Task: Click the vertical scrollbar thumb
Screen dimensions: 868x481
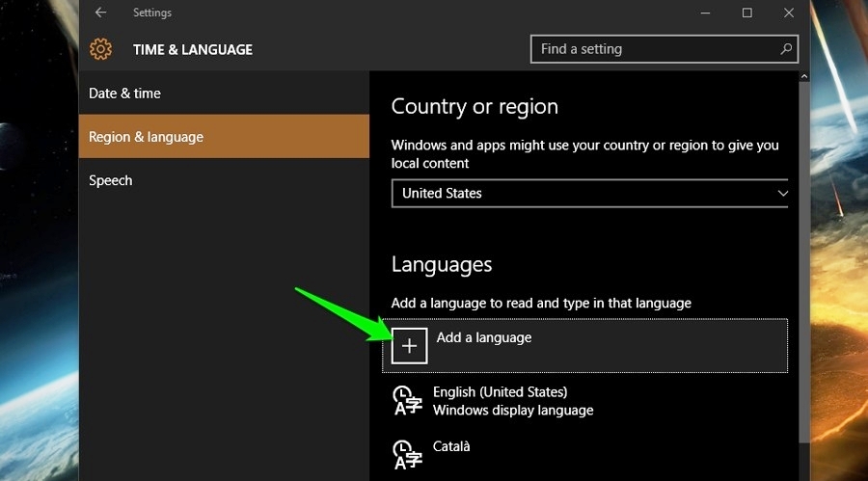Action: 804,261
